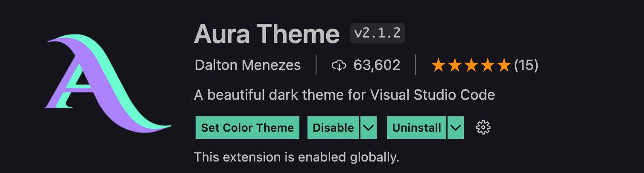Disable the Aura Theme extension
Image resolution: width=644 pixels, height=173 pixels.
click(x=333, y=127)
